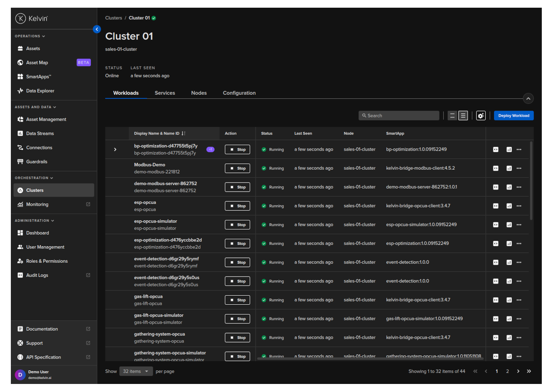Screen dimensions: 553x392
Task: Open Data Explorer from sidebar
Action: click(40, 91)
